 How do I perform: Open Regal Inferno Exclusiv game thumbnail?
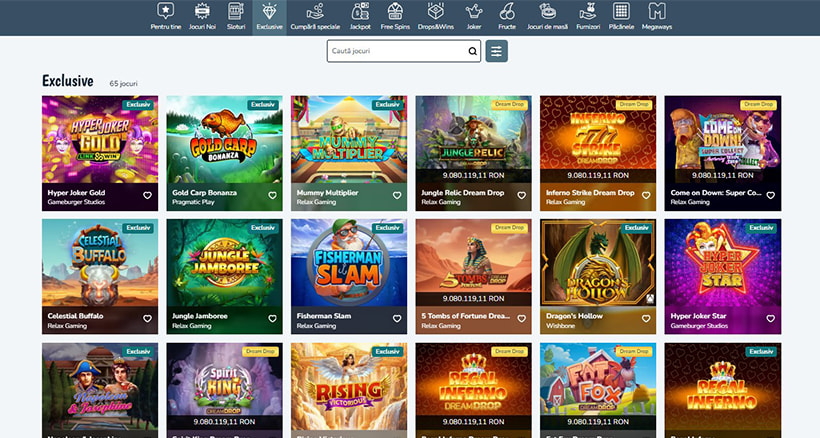723,387
